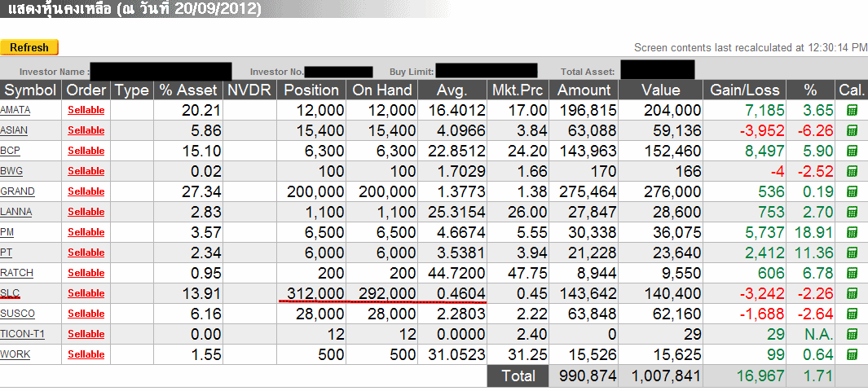Click Sellable link for SUSCO
868x391 pixels.
click(x=86, y=314)
